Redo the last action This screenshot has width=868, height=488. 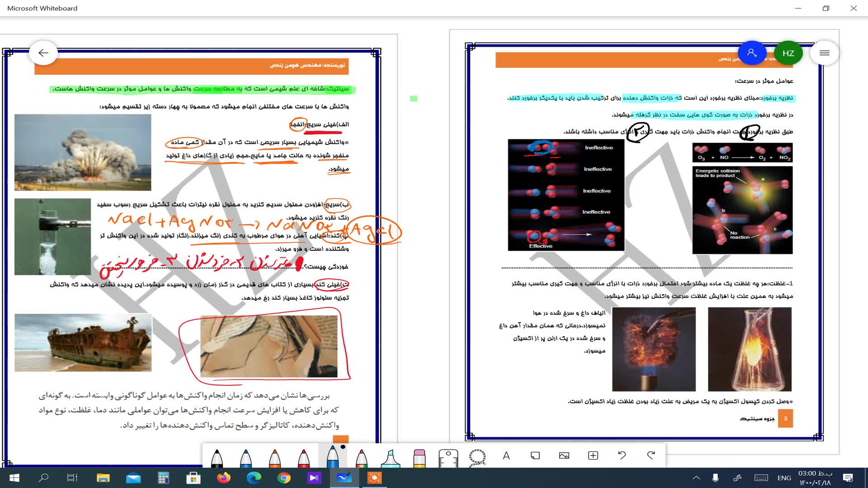(651, 455)
